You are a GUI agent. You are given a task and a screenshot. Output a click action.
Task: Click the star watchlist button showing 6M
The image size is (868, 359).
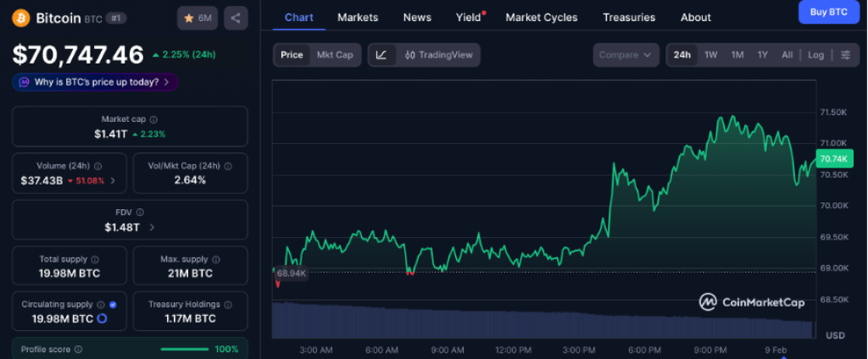pyautogui.click(x=198, y=17)
